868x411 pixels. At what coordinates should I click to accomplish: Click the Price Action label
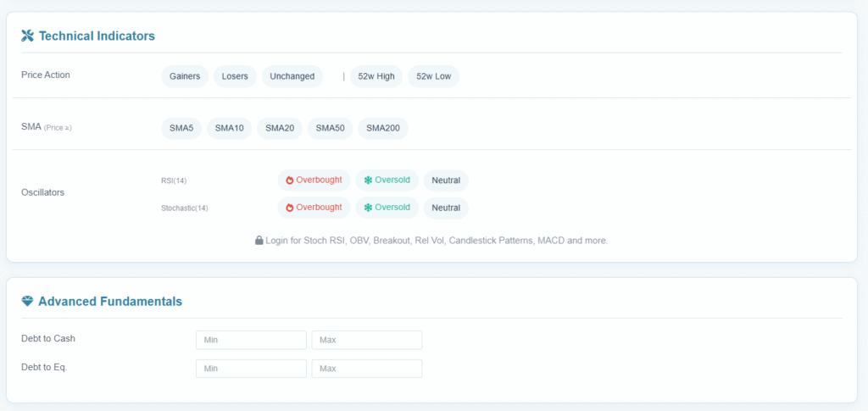click(x=46, y=75)
